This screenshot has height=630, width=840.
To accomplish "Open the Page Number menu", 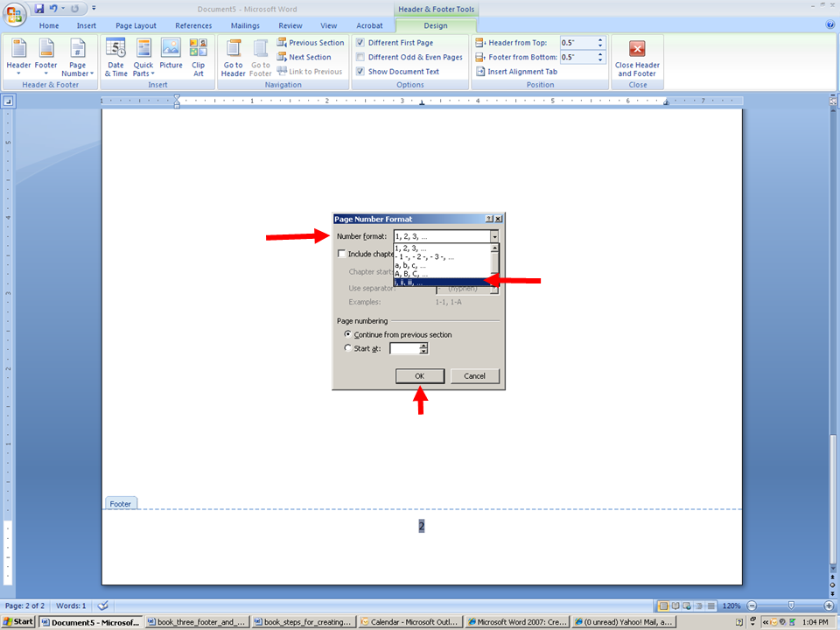I will tap(77, 58).
